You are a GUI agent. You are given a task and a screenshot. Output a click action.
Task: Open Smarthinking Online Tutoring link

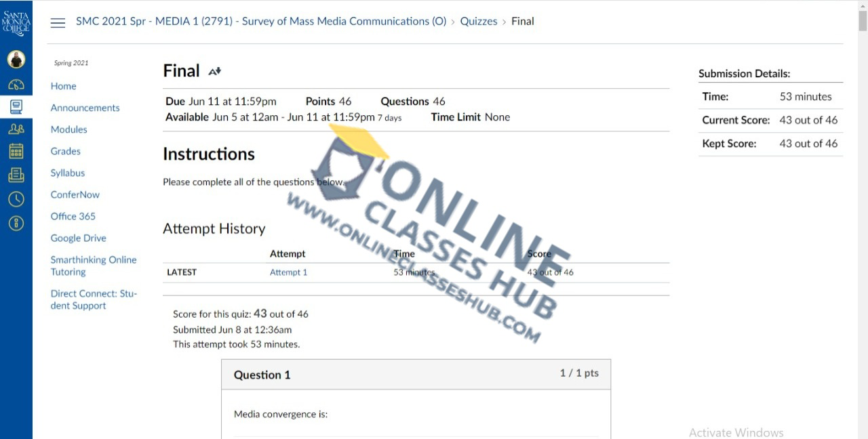[93, 266]
